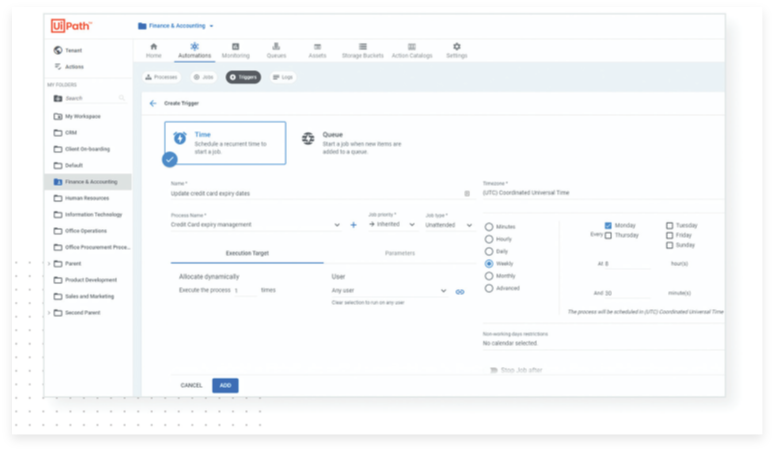Click the link icon beside Any user

click(x=460, y=292)
